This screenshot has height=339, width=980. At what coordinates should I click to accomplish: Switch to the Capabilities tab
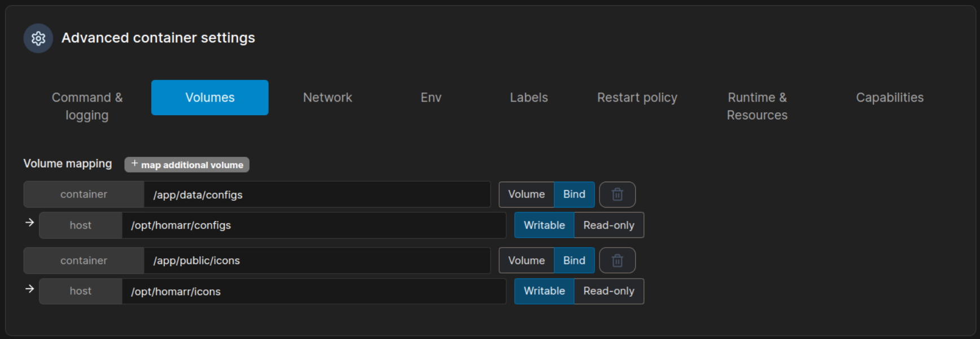[x=889, y=98]
